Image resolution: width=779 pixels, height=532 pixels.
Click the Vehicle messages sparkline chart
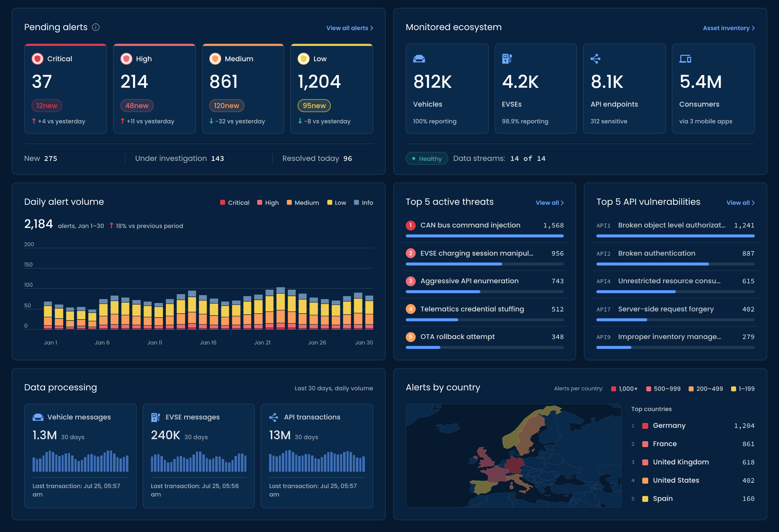click(80, 461)
